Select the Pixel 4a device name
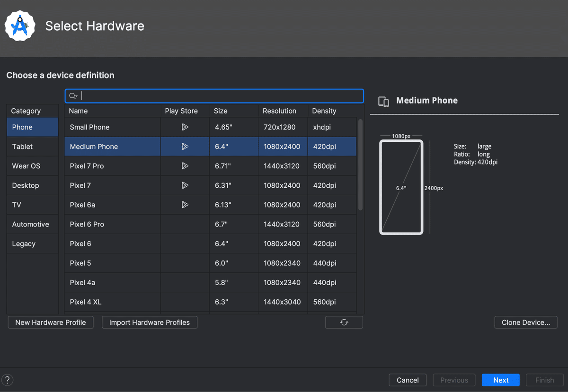568x392 pixels. click(x=82, y=282)
